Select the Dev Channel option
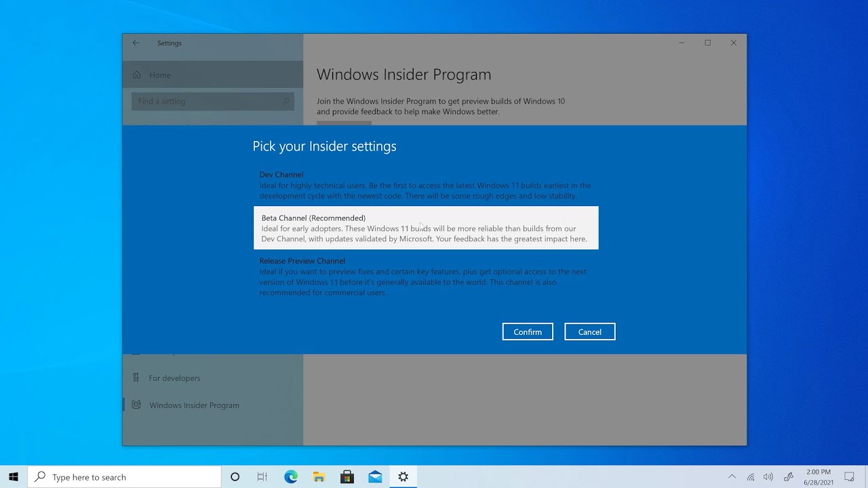Image resolution: width=868 pixels, height=488 pixels. tap(426, 185)
